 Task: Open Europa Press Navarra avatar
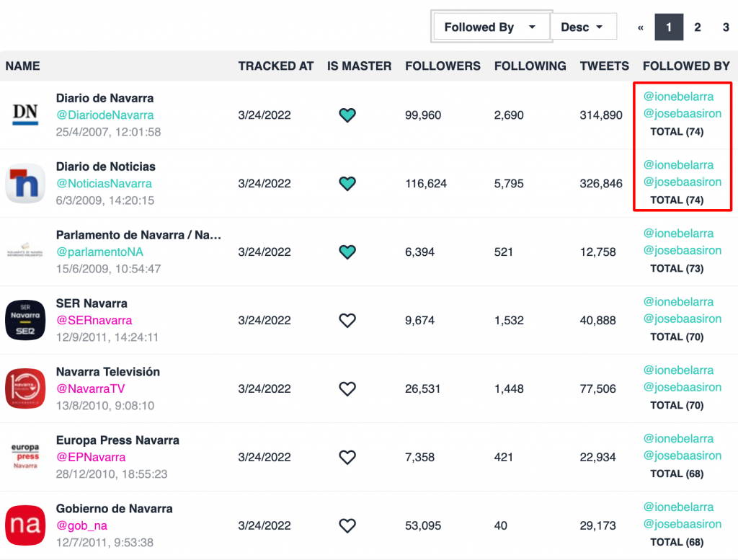pos(25,456)
